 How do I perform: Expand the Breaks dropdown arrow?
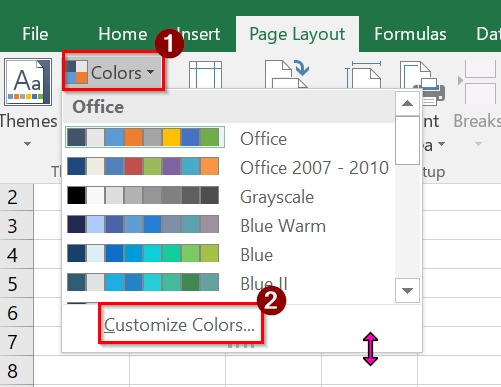point(478,144)
